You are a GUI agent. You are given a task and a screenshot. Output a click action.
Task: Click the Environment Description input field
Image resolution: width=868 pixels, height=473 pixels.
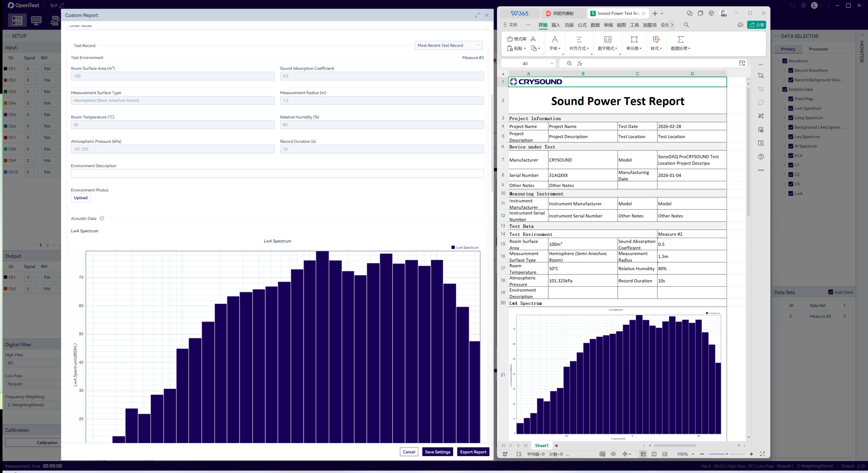pos(277,174)
